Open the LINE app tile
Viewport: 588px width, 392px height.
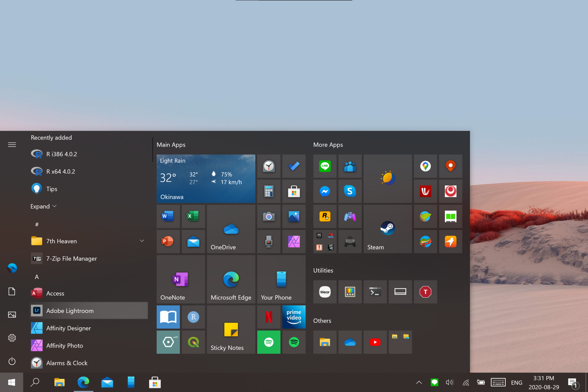[325, 166]
